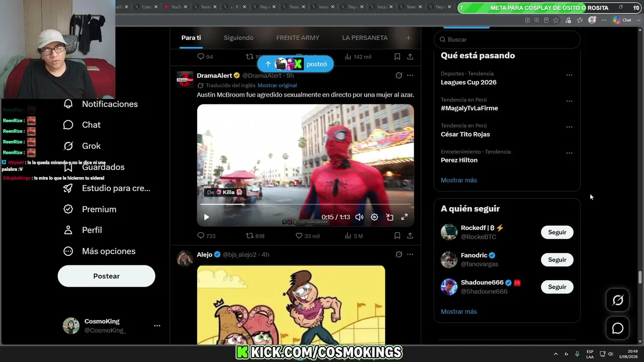The width and height of the screenshot is (644, 362).
Task: Bookmark the top post above DramaAlert
Action: (x=397, y=57)
